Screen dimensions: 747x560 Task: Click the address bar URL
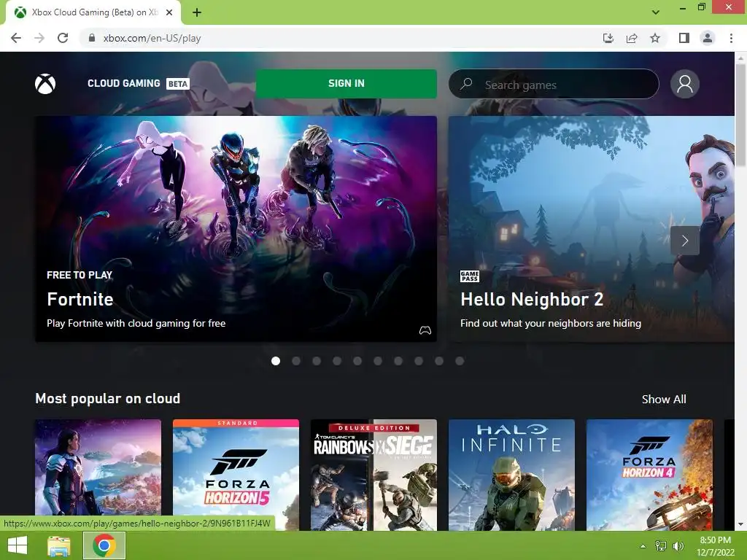point(152,38)
